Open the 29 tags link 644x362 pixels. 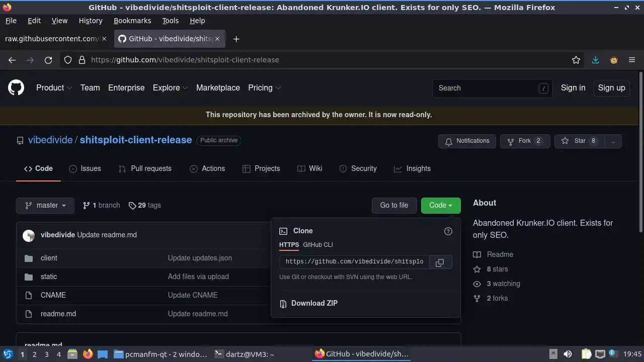coord(145,206)
